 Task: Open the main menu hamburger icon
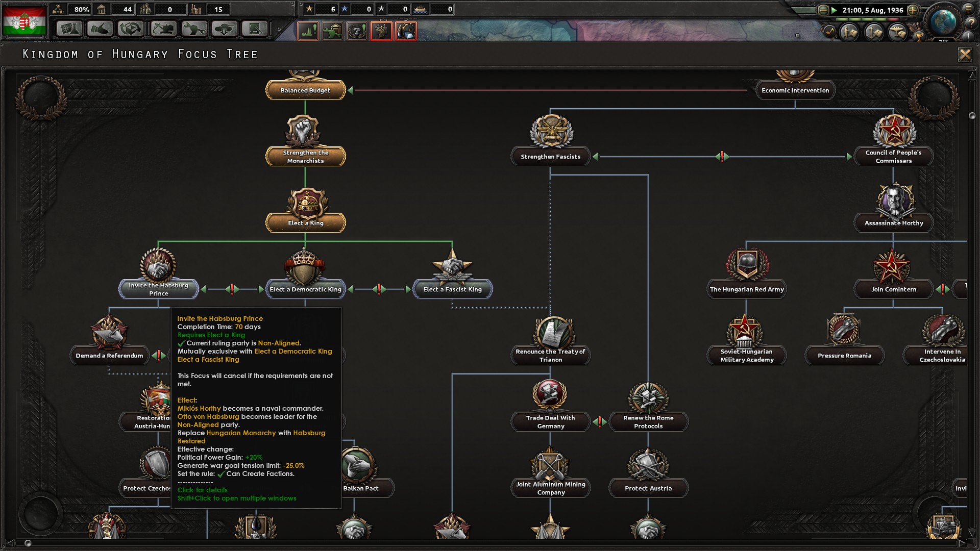point(968,8)
